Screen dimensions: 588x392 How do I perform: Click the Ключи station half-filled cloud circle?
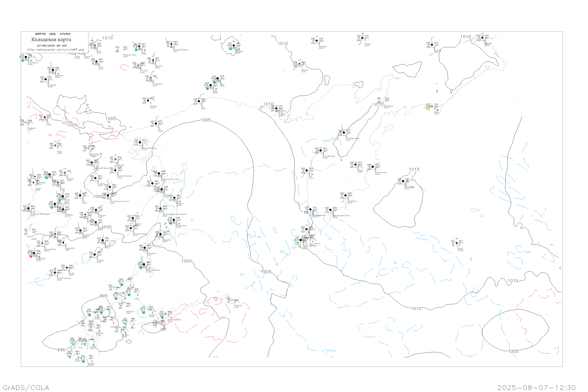point(355,164)
